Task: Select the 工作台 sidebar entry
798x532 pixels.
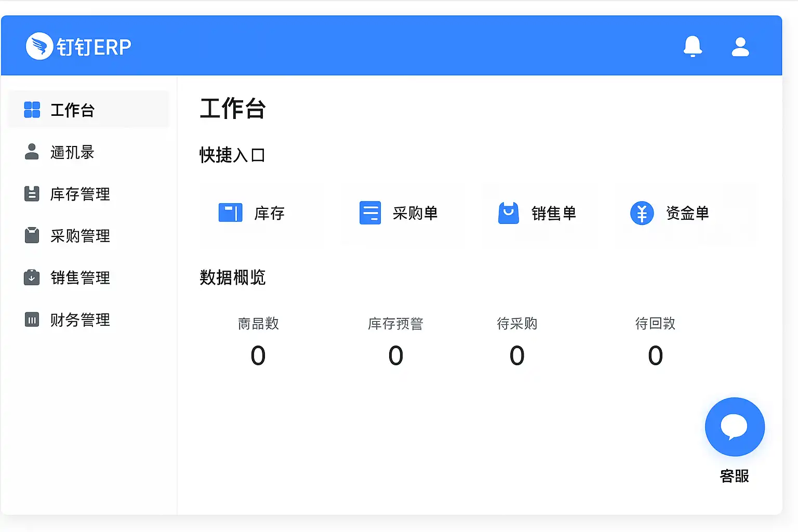Action: point(72,110)
